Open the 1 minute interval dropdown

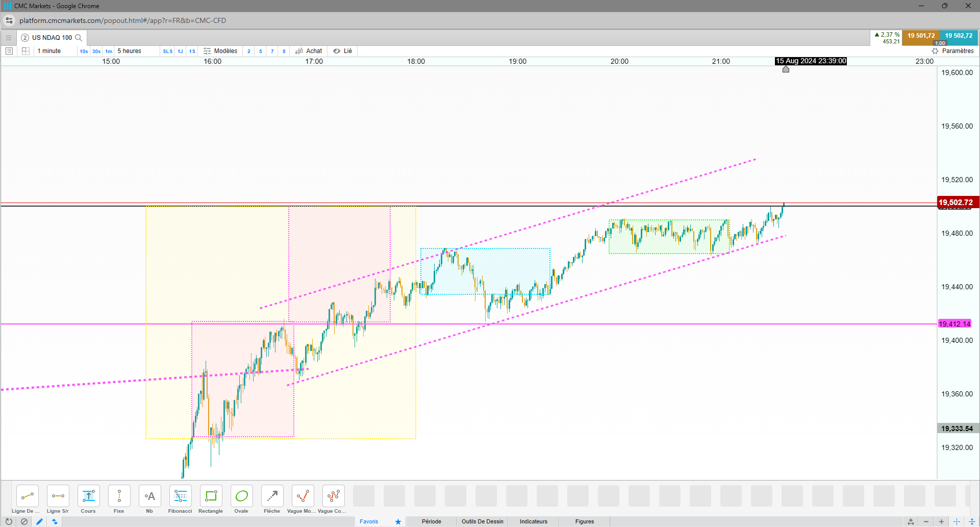pyautogui.click(x=49, y=51)
